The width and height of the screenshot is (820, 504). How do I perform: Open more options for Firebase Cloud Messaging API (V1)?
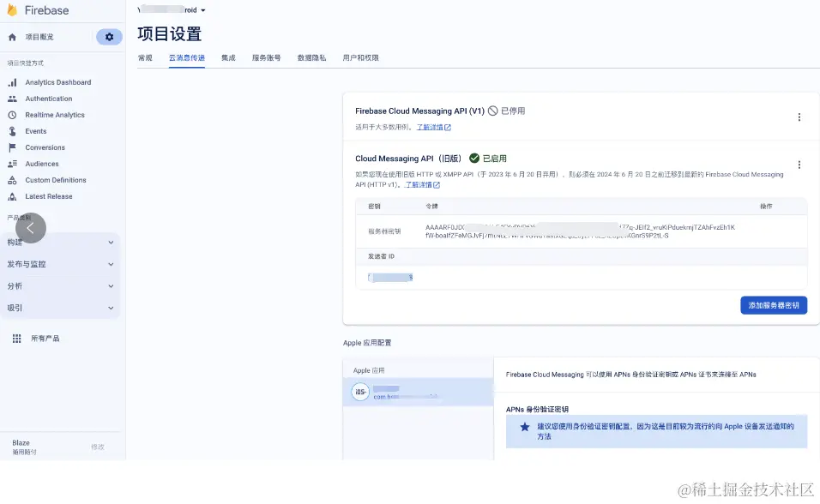point(799,117)
